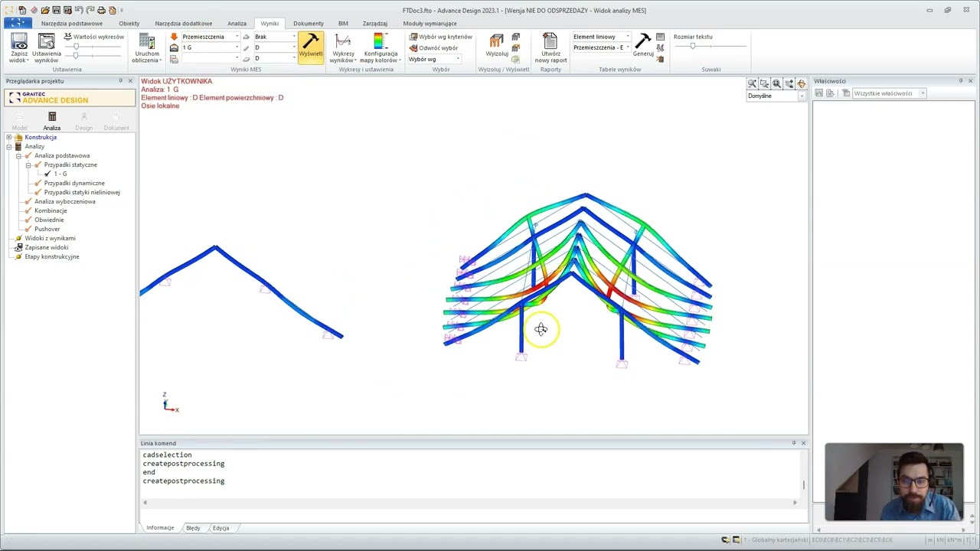This screenshot has height=551, width=980.
Task: Toggle Analiza podstawowa check in tree
Action: 28,155
